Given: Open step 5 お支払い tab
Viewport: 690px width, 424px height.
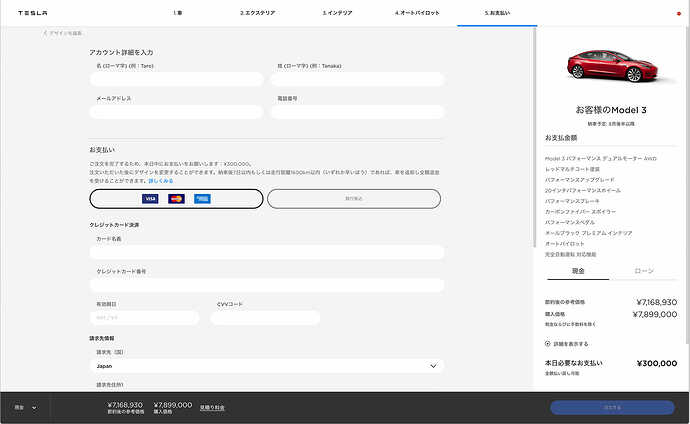Looking at the screenshot, I should pyautogui.click(x=497, y=13).
